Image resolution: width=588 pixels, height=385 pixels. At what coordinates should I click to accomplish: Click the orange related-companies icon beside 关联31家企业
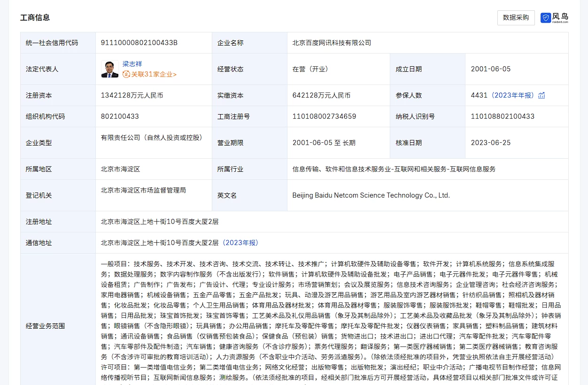tap(126, 74)
